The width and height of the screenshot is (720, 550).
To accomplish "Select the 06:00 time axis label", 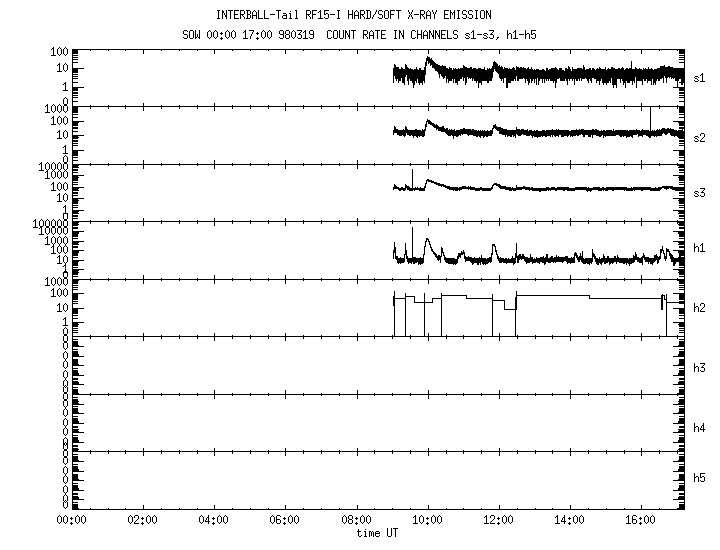I will pyautogui.click(x=285, y=520).
